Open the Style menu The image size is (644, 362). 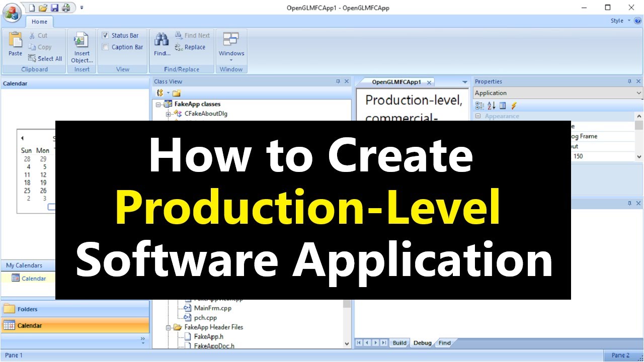click(x=619, y=21)
